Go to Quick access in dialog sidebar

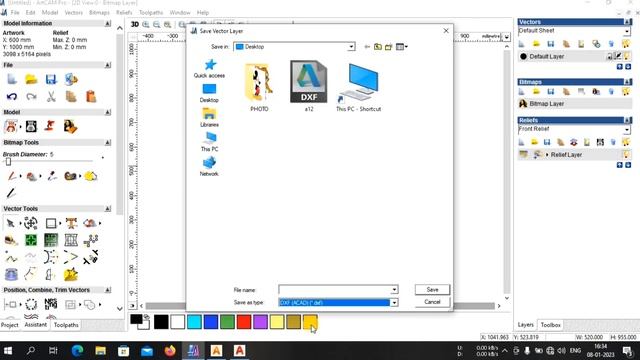[x=209, y=68]
